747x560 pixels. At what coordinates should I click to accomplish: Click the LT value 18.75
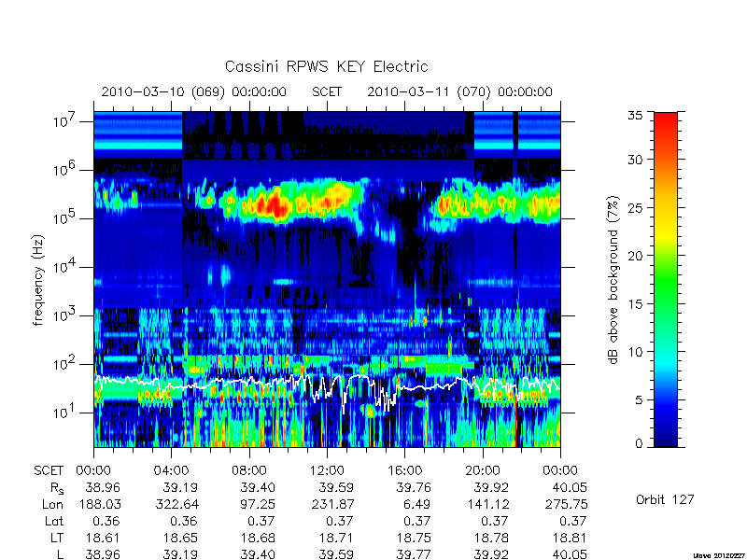414,538
